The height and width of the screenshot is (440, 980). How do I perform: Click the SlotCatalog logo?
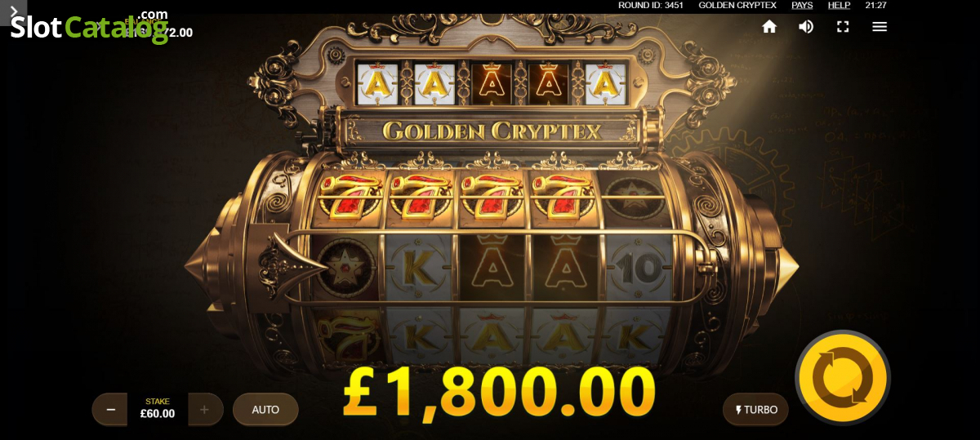[x=89, y=26]
